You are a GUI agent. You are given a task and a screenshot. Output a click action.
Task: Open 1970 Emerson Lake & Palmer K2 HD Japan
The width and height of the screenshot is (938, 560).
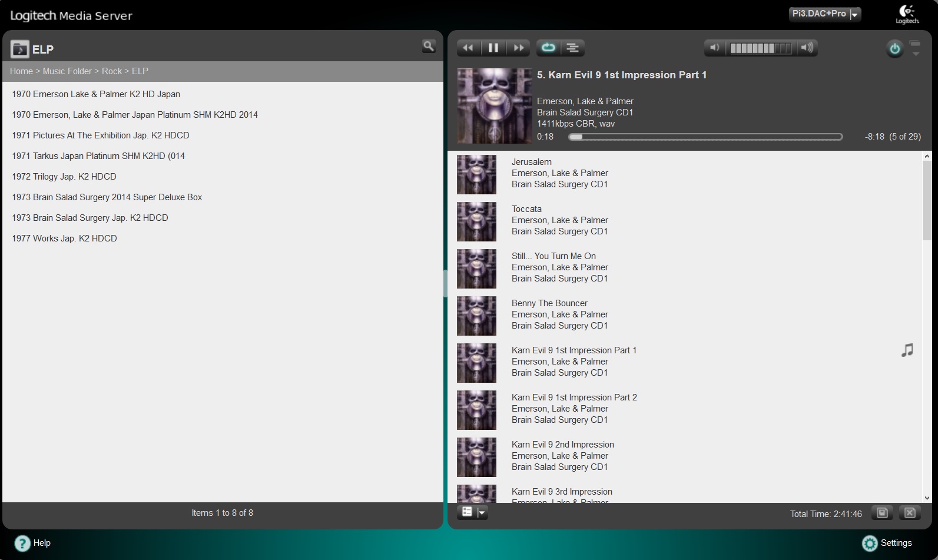click(96, 94)
